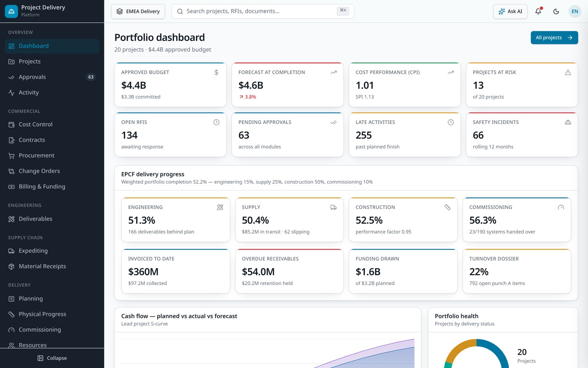
Task: Open Cost Control section
Action: pyautogui.click(x=52, y=124)
